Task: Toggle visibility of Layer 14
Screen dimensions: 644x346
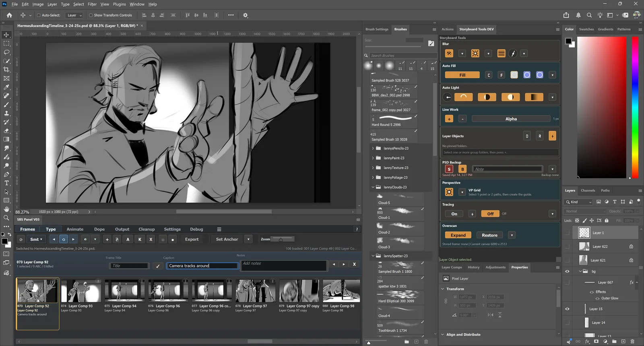Action: [568, 323]
